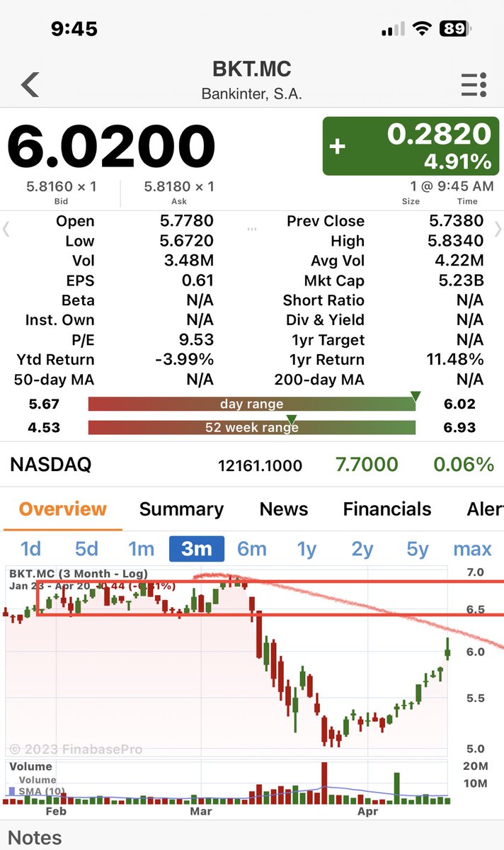Image resolution: width=504 pixels, height=850 pixels.
Task: Tap the Mkt Cap 5.23B value
Action: coord(461,280)
